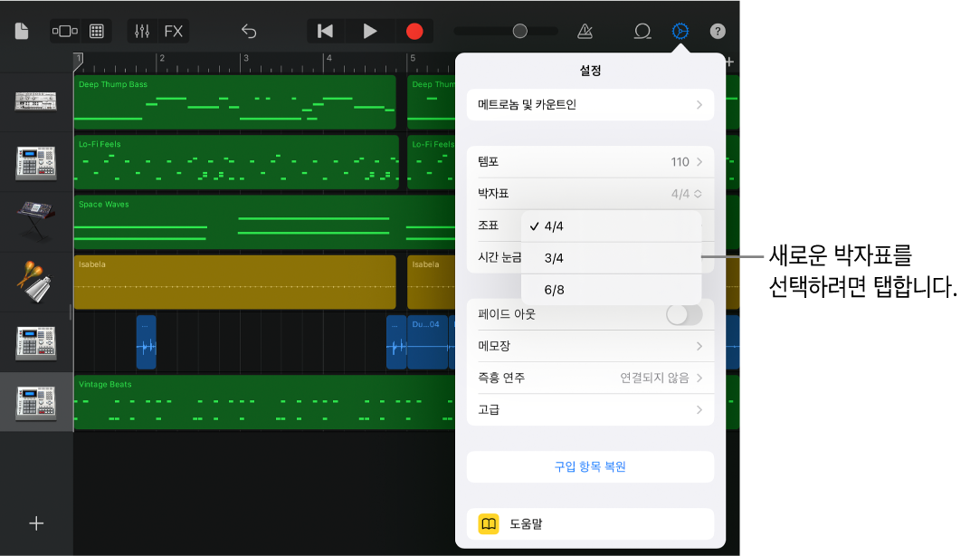The width and height of the screenshot is (980, 556).
Task: Tap the keyboard instrument icon in sidebar
Action: tap(36, 222)
